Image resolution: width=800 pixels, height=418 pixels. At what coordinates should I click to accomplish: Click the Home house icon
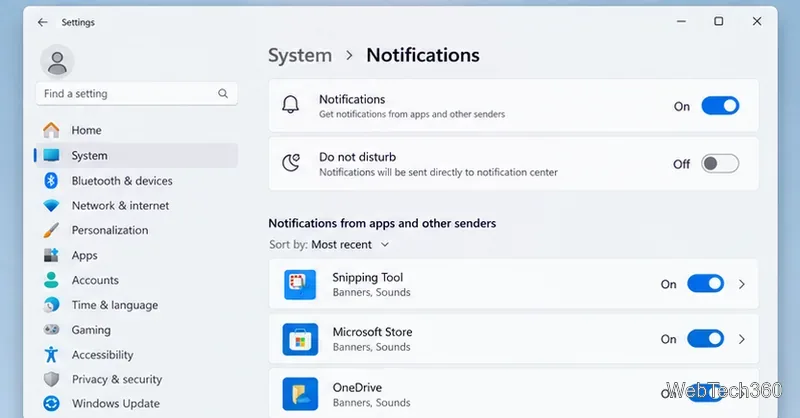51,130
